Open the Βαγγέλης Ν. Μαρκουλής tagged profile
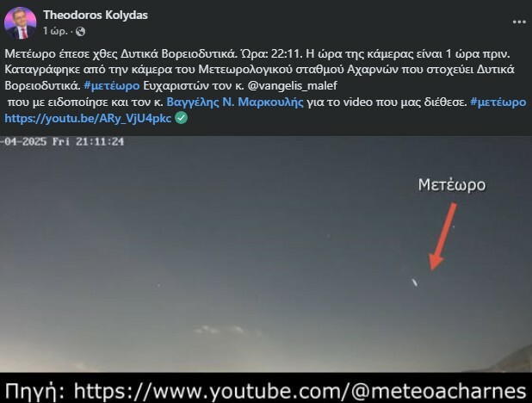This screenshot has width=532, height=403. coord(235,102)
